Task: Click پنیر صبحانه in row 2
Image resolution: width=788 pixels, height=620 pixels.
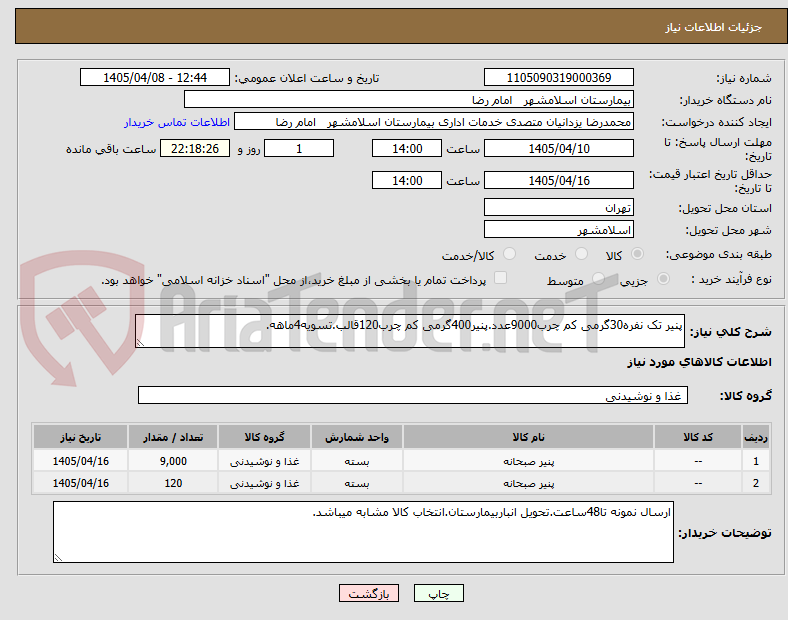Action: (x=528, y=483)
